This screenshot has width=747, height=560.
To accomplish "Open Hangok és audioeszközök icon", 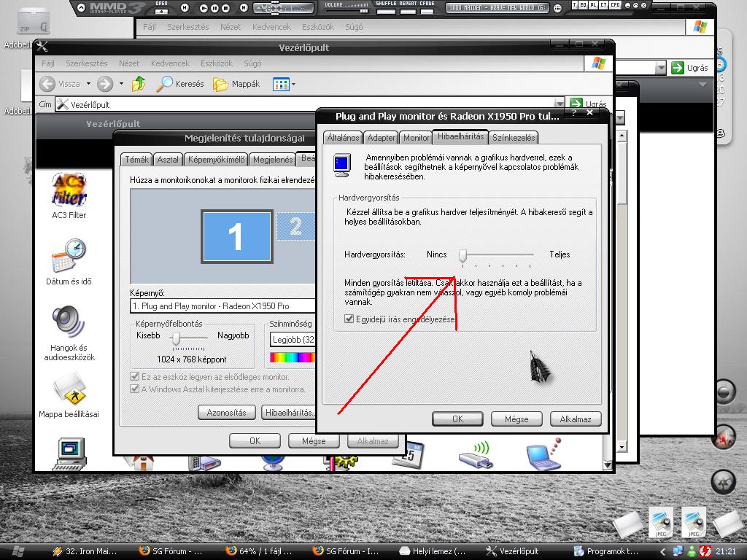I will pyautogui.click(x=69, y=323).
